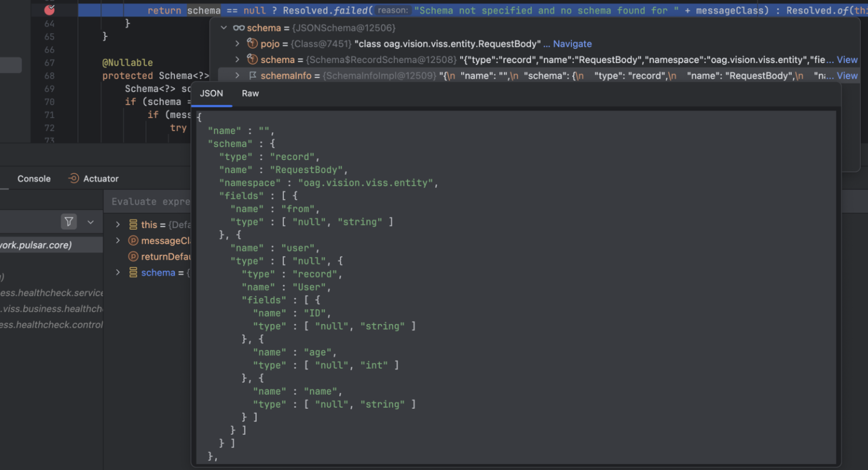868x470 pixels.
Task: Click the View link on the Schema$RecordSchema row
Action: click(847, 59)
